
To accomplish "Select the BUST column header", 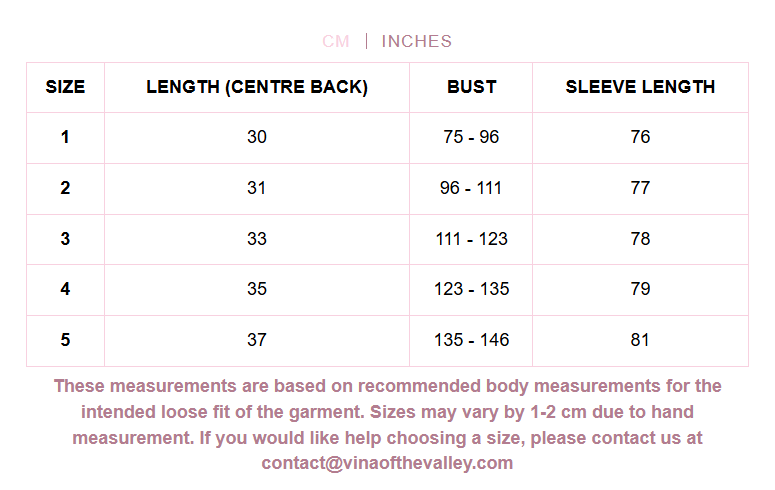I will (472, 87).
